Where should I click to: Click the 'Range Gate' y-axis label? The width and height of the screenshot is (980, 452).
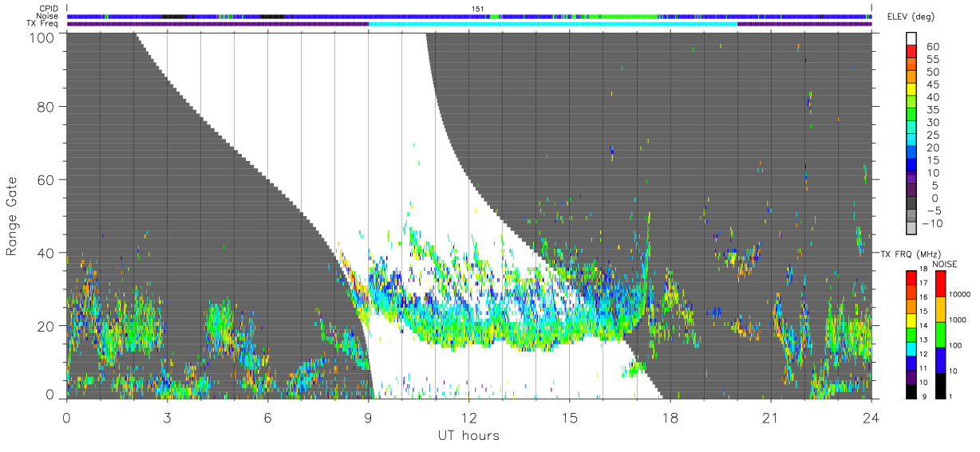click(x=12, y=217)
